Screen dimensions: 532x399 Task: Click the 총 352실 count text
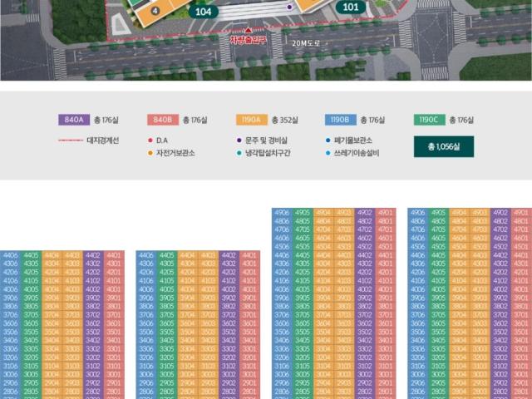pos(285,120)
